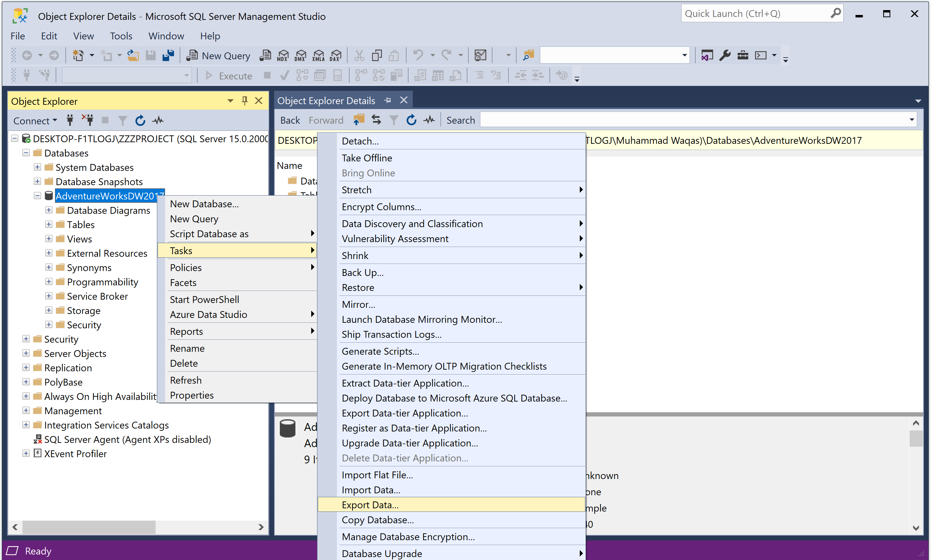Screen dimensions: 932x560
Task: Click the New Query toolbar button
Action: (218, 55)
